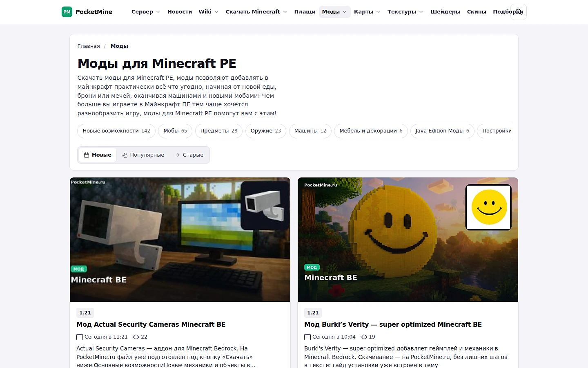This screenshot has height=368, width=588.
Task: Open Мод Burki's Verity super optimized title
Action: [393, 324]
